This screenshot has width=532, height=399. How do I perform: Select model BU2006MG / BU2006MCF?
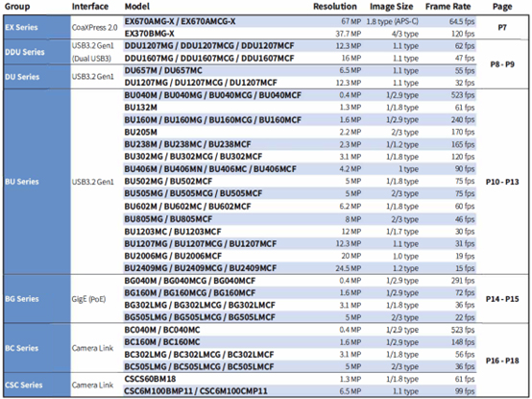point(173,256)
